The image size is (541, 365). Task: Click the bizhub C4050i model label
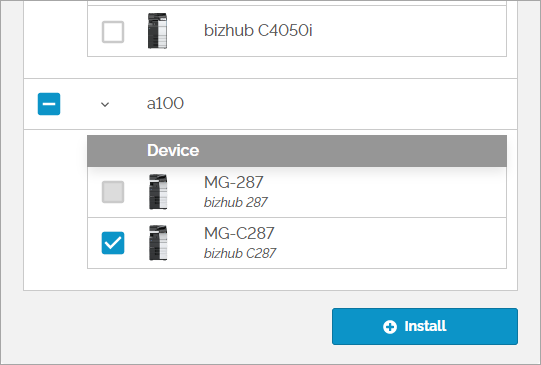click(258, 30)
